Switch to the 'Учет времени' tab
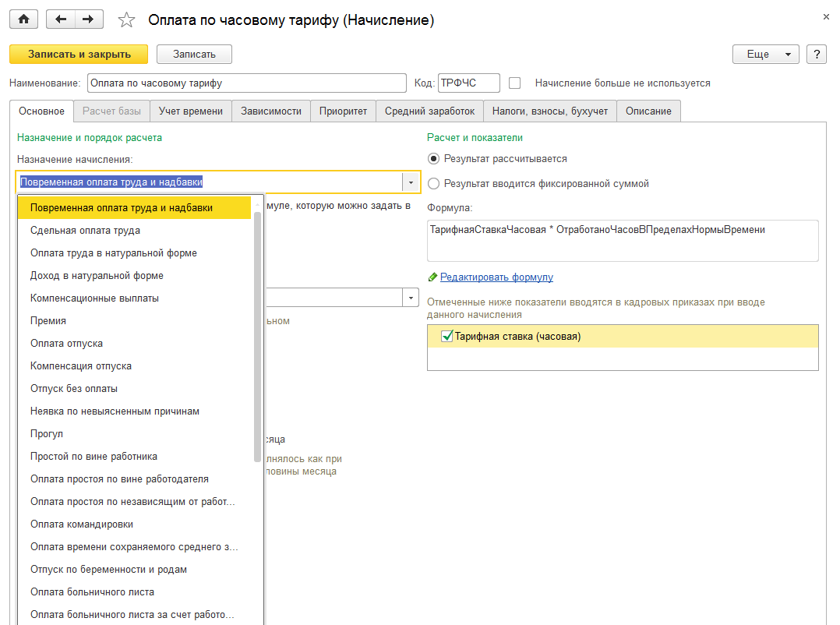The width and height of the screenshot is (840, 625). coord(190,111)
